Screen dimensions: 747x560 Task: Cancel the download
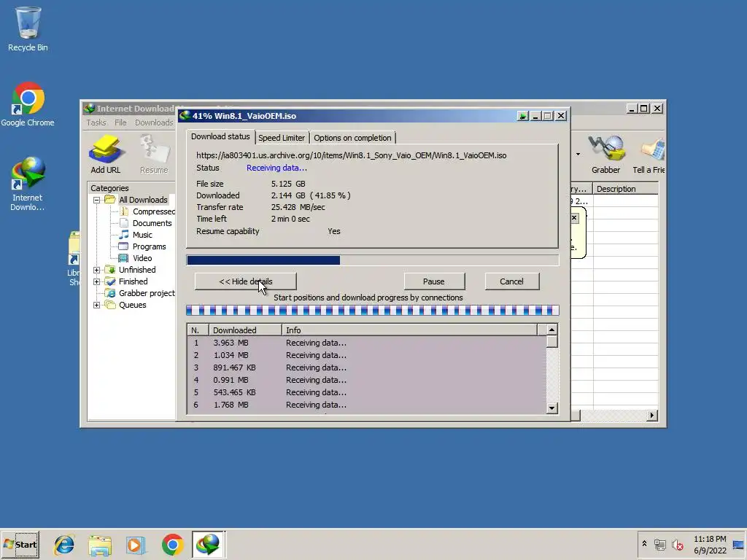coord(511,281)
